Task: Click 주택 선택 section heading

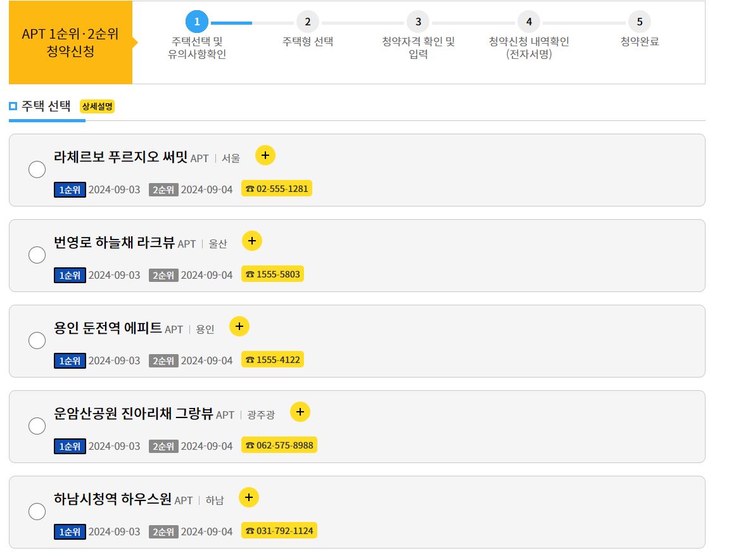Action: point(46,106)
